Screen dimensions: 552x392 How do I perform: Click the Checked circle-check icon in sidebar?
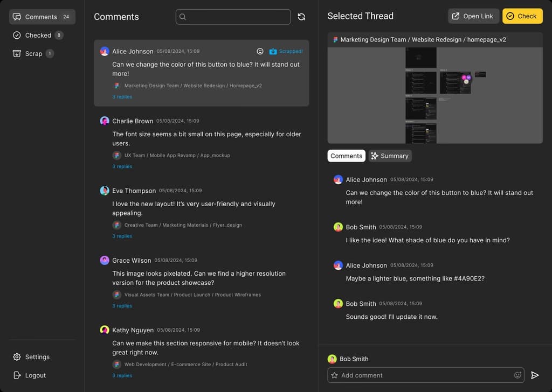[17, 35]
